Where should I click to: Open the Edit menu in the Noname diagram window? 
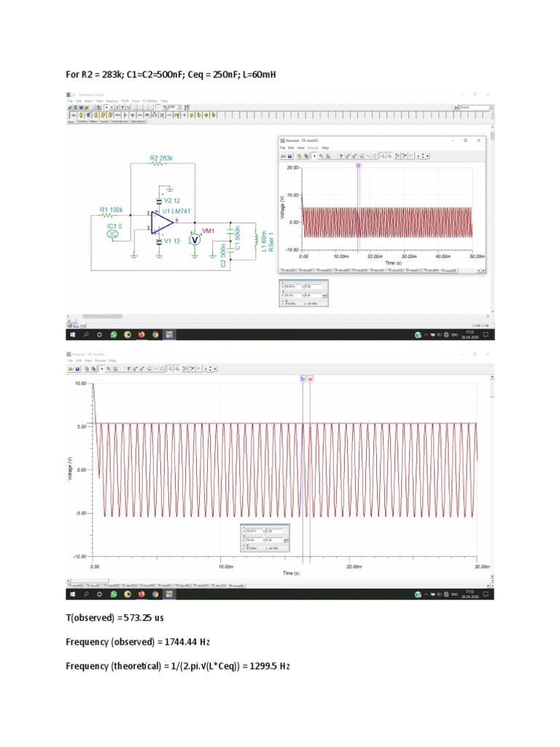[x=291, y=147]
